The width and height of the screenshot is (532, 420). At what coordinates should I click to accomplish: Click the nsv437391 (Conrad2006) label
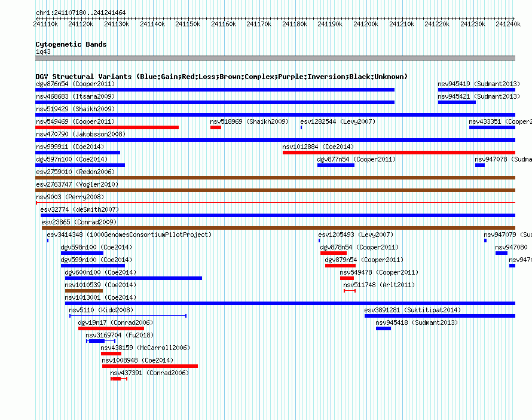149,373
